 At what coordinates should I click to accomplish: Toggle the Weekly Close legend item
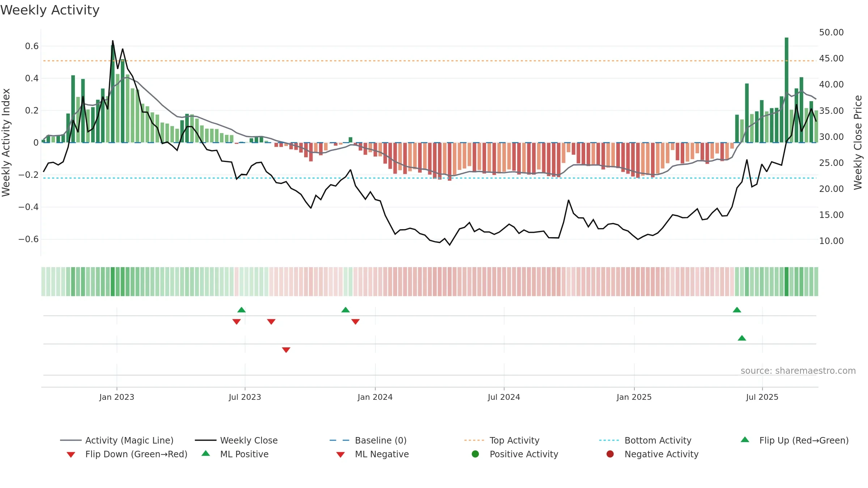click(236, 440)
